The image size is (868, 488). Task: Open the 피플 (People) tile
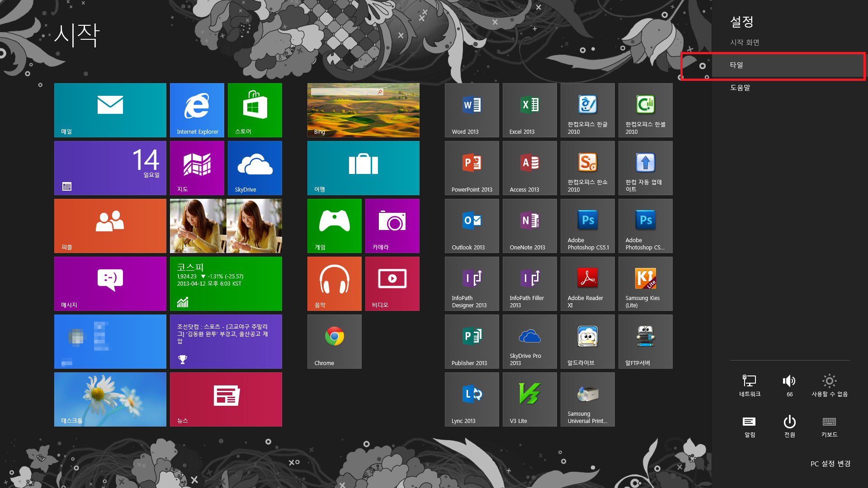point(110,226)
